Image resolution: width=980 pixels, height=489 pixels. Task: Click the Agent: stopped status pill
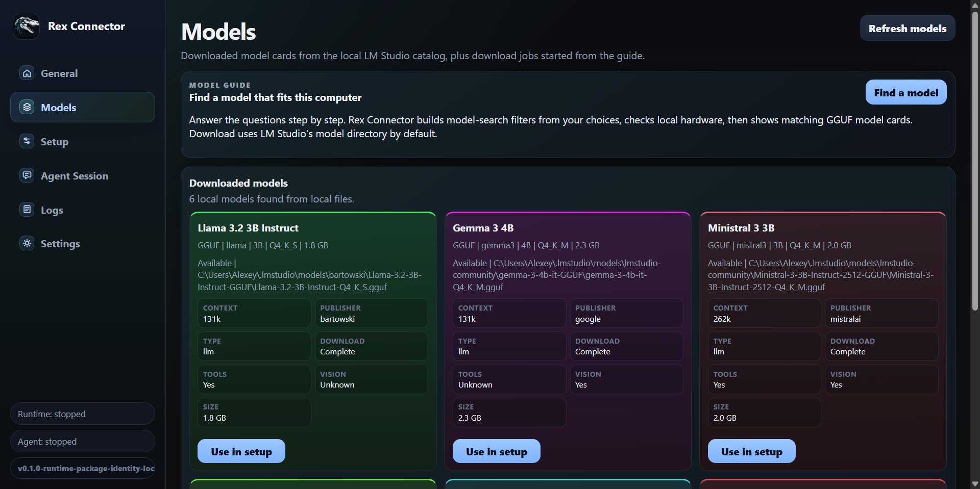(83, 441)
